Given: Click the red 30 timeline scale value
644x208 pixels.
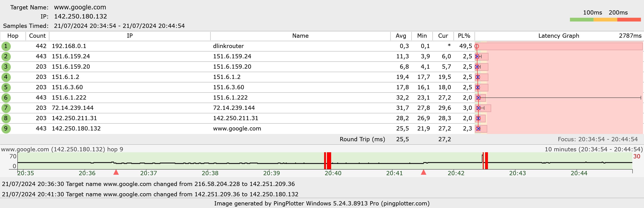Looking at the screenshot, I should (637, 156).
